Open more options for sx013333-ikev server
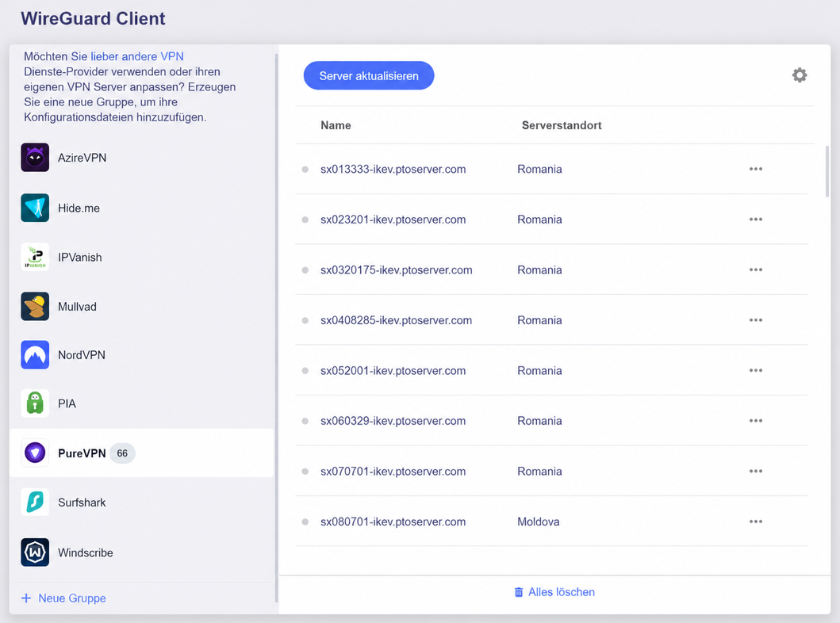Screen dimensions: 840x623 click(755, 169)
